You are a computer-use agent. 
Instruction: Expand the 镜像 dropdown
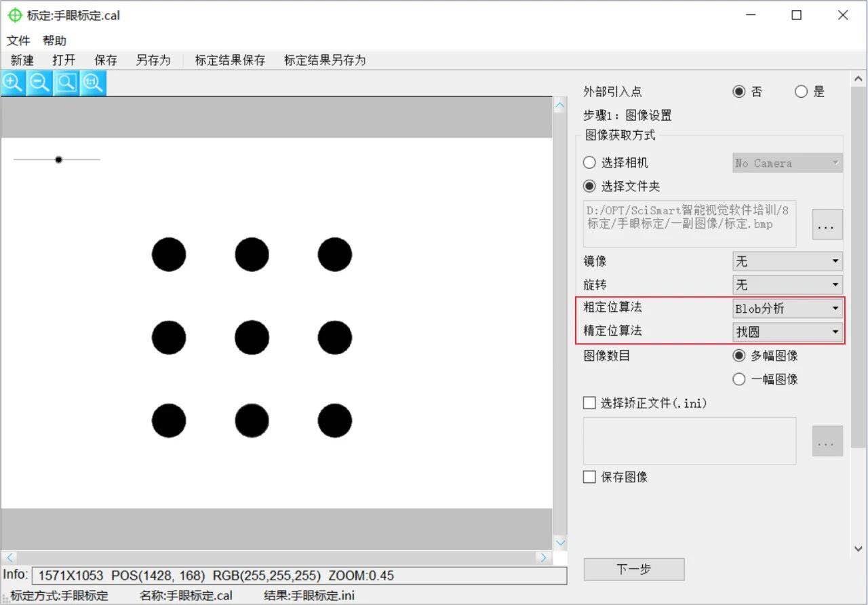[787, 261]
